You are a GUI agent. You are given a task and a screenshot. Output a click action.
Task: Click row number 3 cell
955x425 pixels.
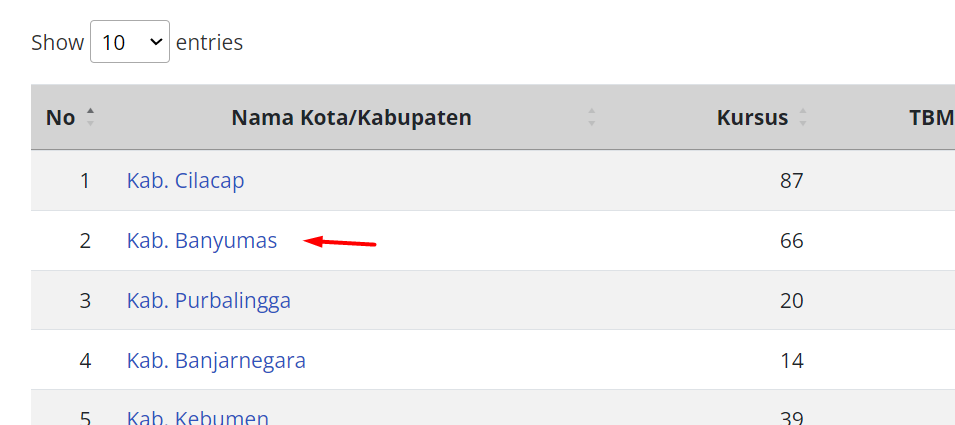(85, 301)
